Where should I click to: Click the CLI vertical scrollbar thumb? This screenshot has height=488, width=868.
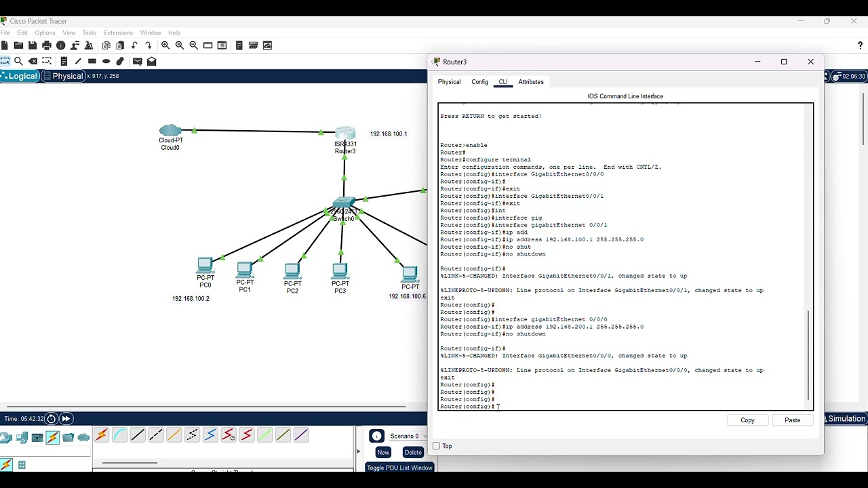pos(808,356)
